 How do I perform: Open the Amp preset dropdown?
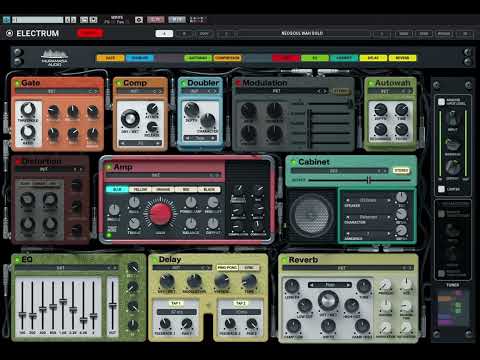pos(164,175)
